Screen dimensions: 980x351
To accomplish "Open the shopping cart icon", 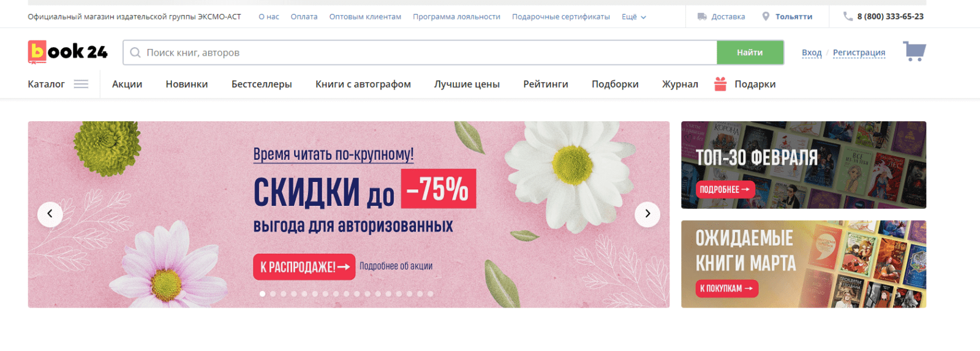I will [914, 51].
